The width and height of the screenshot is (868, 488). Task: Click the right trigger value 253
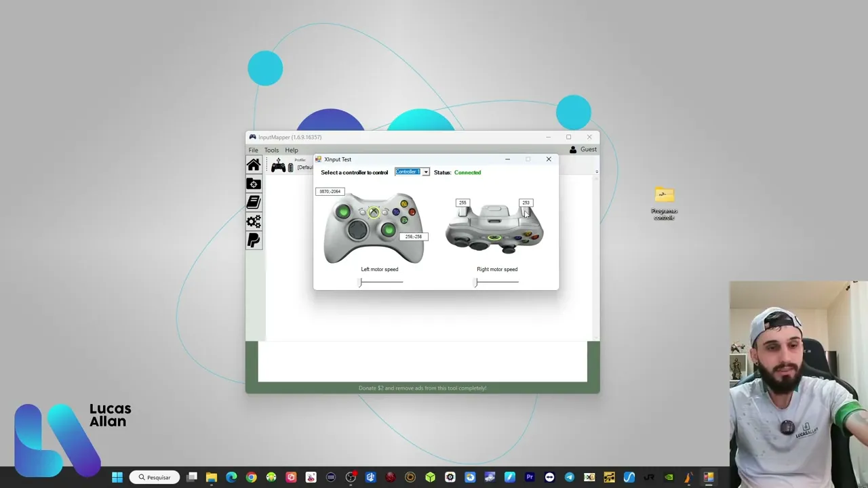526,203
